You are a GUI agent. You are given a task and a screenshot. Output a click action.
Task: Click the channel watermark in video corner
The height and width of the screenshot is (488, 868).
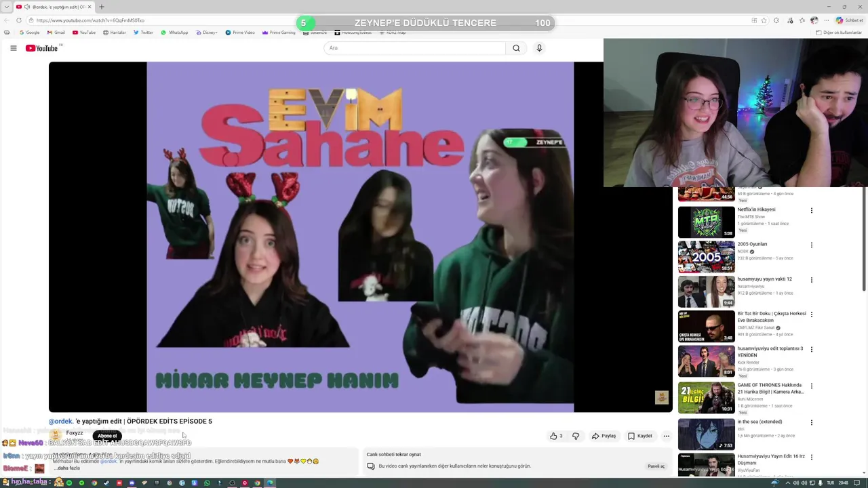pyautogui.click(x=661, y=398)
